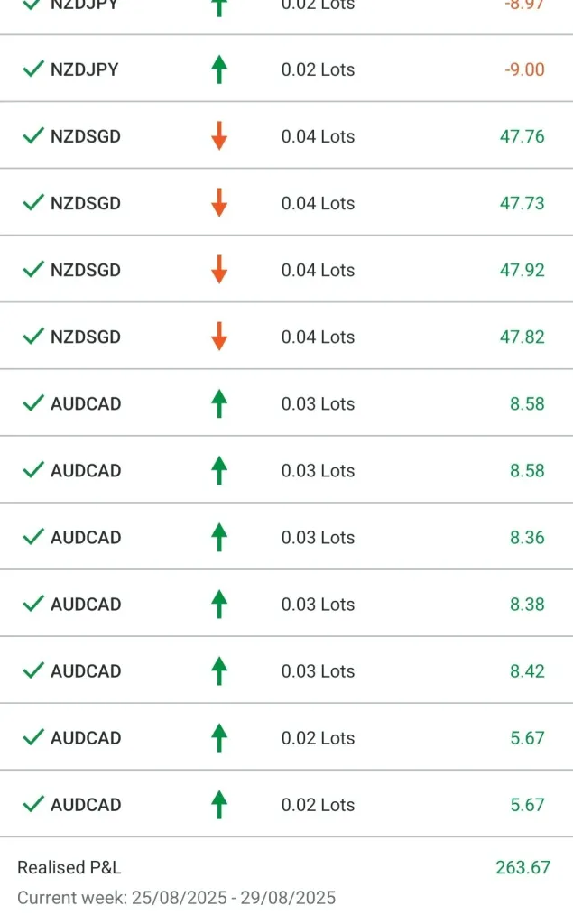Click the checkmark on the NZDSGD 47.76 row
Viewport: 573px width, 924px height.
33,136
